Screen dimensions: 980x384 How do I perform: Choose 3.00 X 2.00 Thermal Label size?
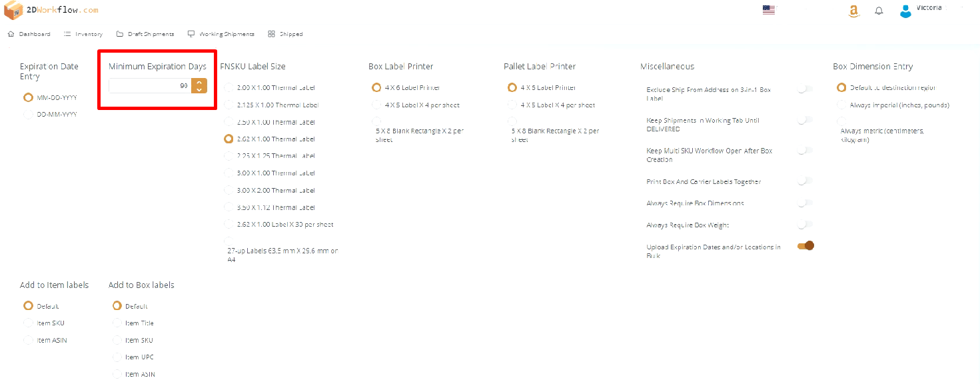229,191
